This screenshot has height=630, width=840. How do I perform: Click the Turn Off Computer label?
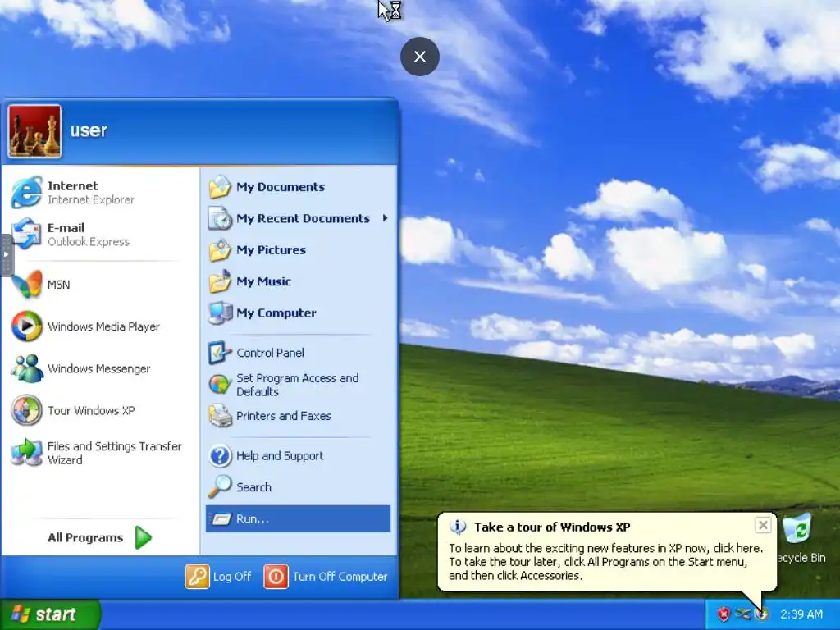point(340,577)
